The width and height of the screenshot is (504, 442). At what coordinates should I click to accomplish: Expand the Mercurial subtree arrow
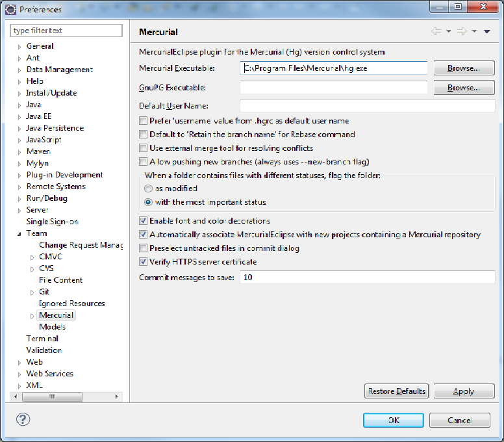coord(32,316)
